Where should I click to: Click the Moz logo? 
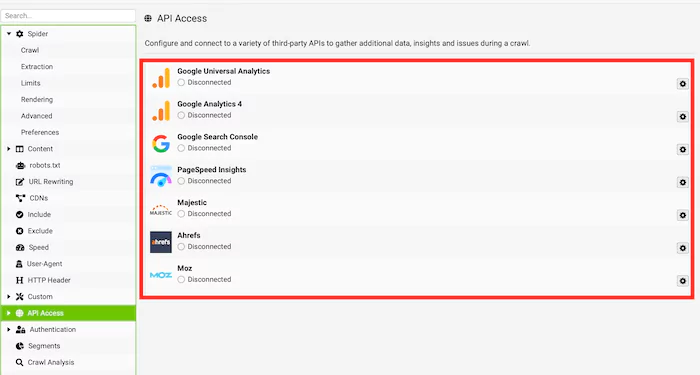[x=161, y=275]
